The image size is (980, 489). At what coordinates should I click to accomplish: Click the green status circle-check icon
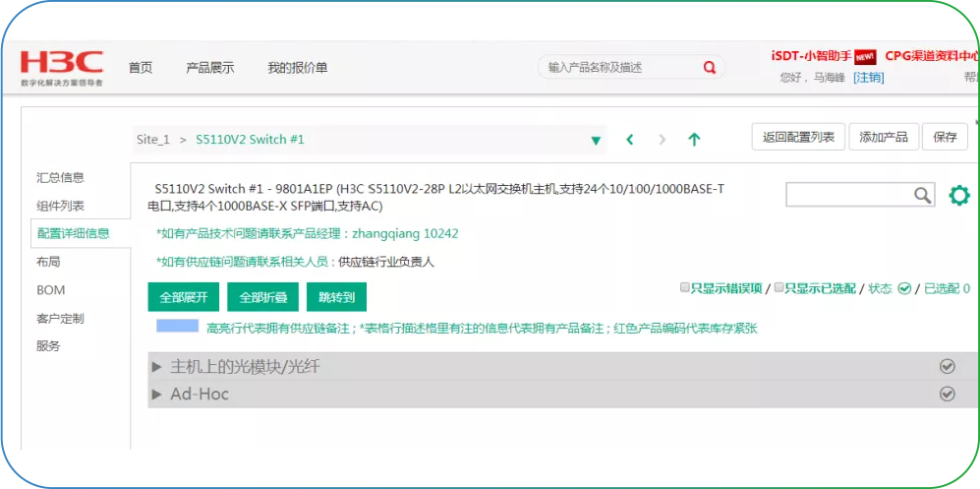click(903, 288)
